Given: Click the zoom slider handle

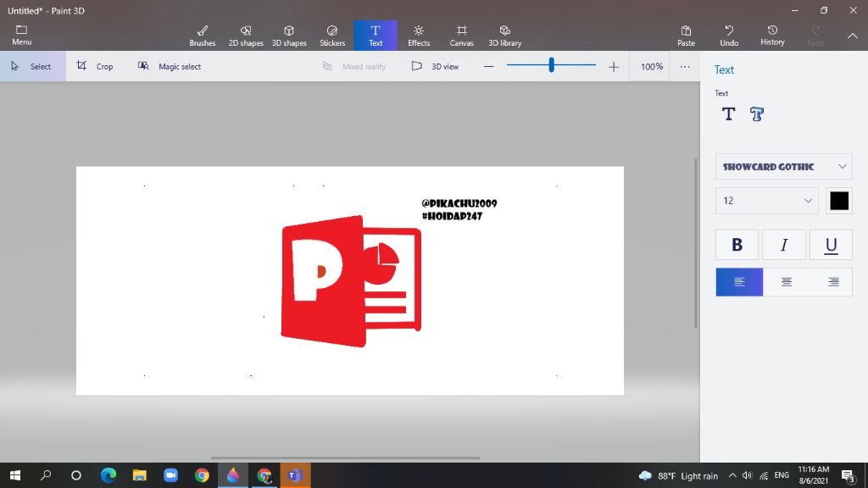Looking at the screenshot, I should click(x=551, y=65).
